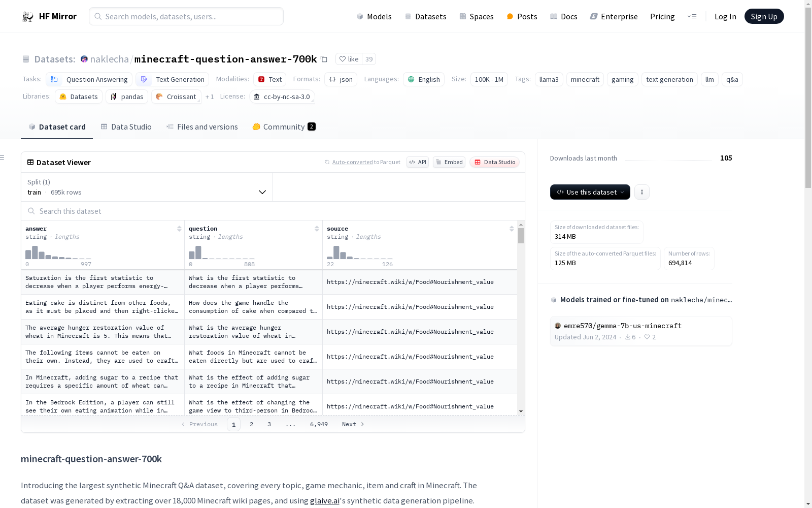This screenshot has width=812, height=508.
Task: Open Posts in the top navigation
Action: pyautogui.click(x=522, y=16)
